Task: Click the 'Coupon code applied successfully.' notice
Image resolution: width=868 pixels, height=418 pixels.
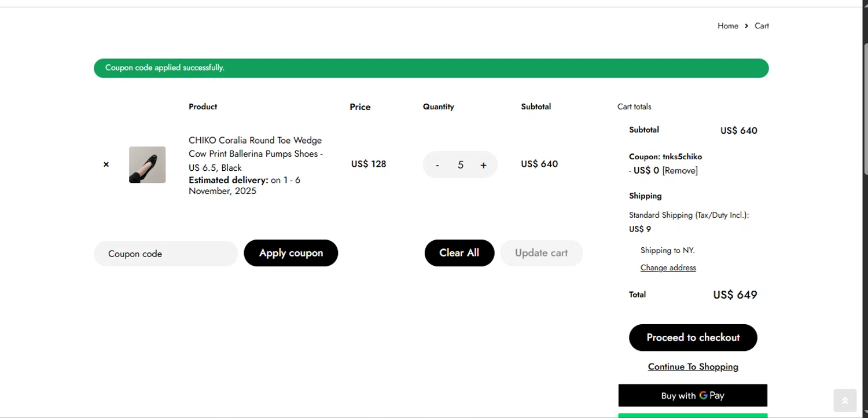Action: click(431, 68)
